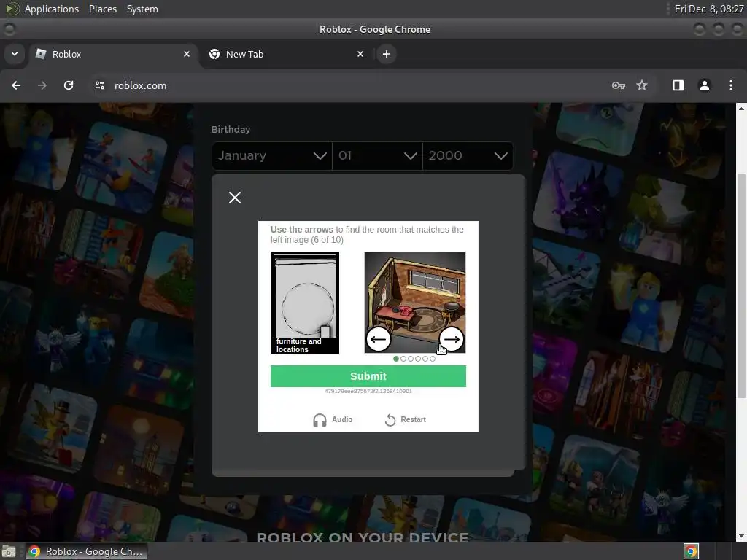Toggle Chrome side panel icon
The image size is (747, 560).
[x=678, y=85]
